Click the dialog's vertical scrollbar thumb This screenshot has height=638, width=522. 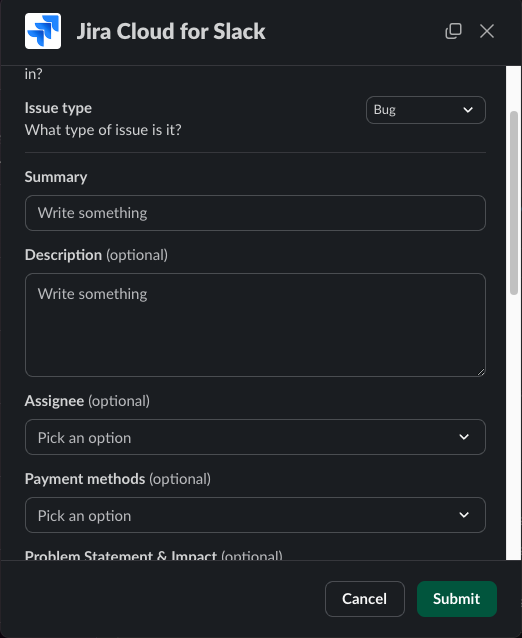pos(514,202)
